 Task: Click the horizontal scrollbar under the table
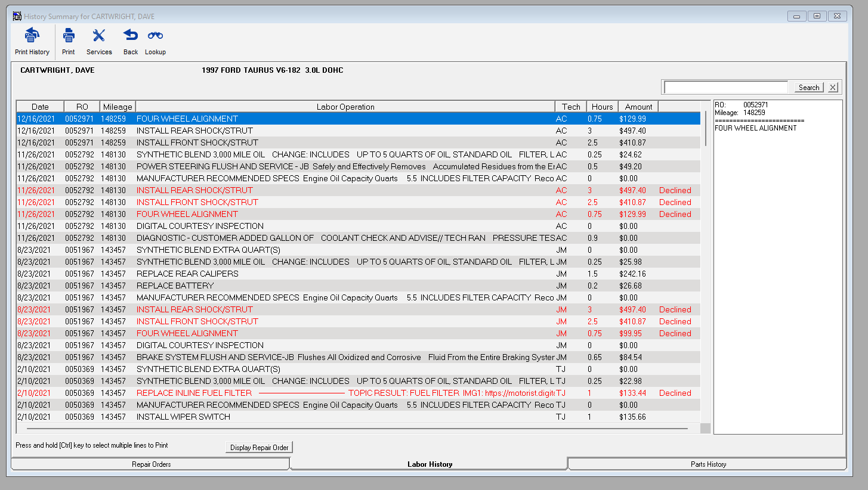tap(358, 428)
